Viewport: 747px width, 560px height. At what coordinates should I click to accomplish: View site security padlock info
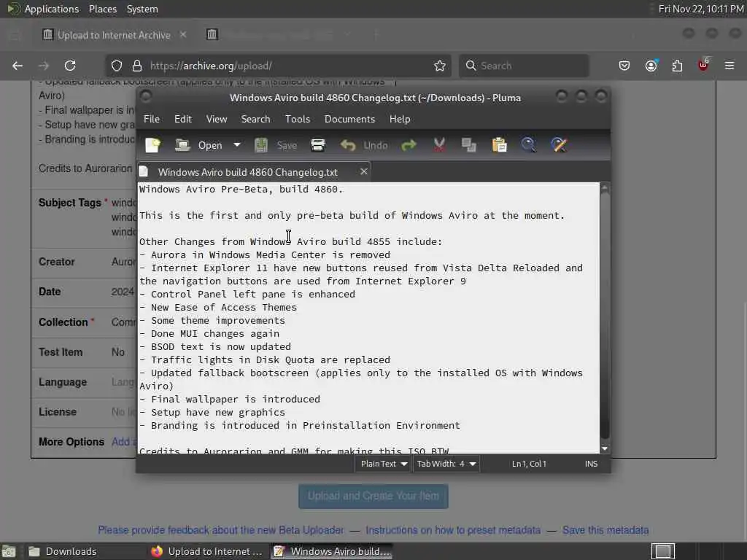(x=137, y=66)
